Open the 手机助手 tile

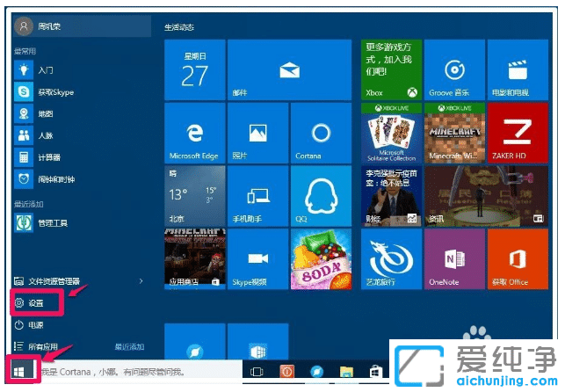click(258, 196)
